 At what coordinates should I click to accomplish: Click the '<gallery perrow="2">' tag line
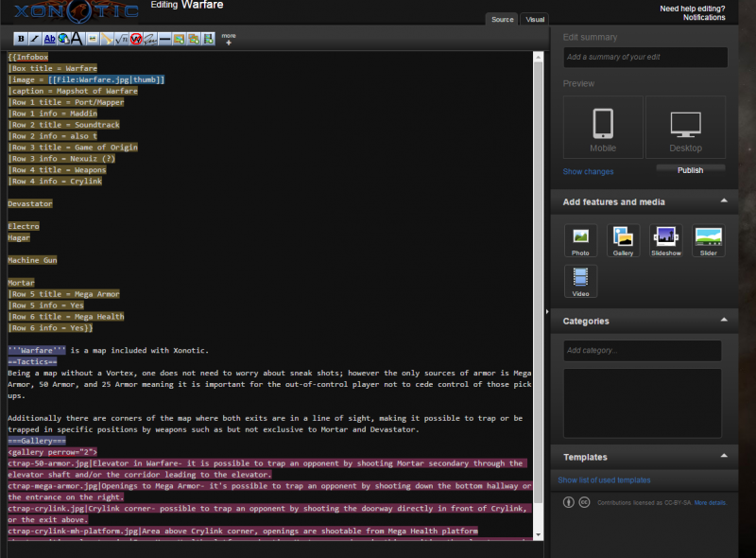point(53,452)
